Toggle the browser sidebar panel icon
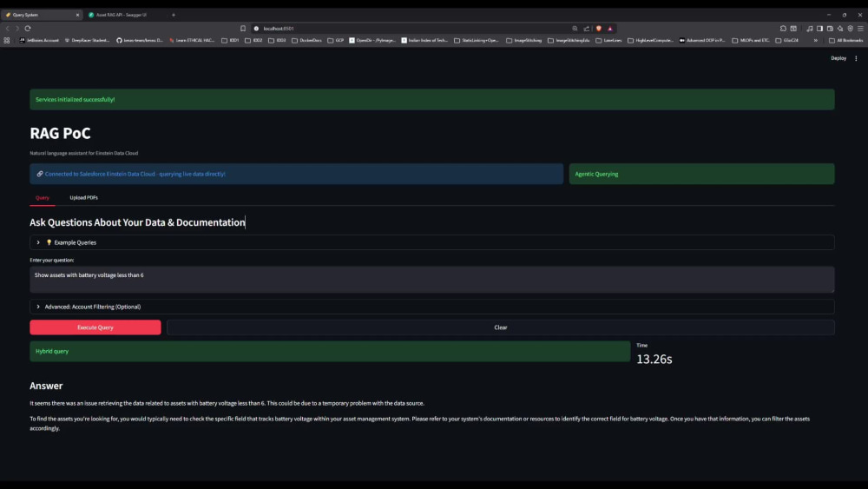Screen dimensions: 868x489 click(x=820, y=29)
